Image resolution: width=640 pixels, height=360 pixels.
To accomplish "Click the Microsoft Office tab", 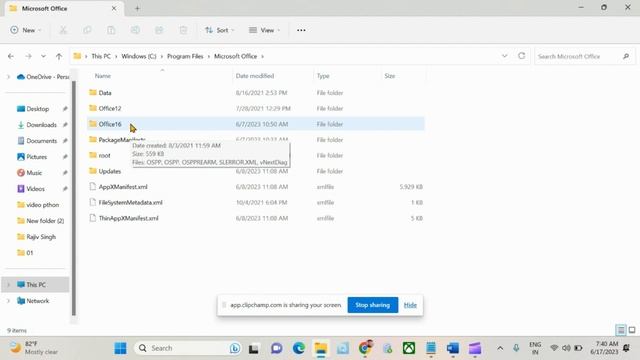I will (x=63, y=8).
